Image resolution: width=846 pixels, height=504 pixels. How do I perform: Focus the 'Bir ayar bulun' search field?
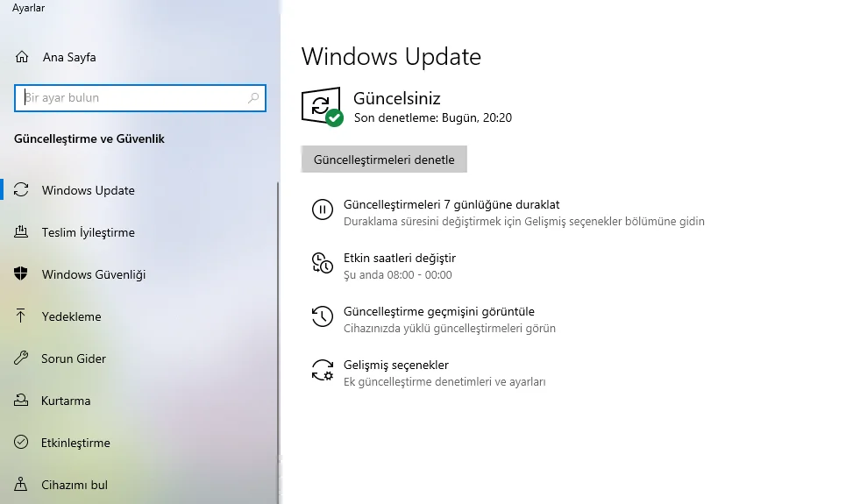coord(132,98)
